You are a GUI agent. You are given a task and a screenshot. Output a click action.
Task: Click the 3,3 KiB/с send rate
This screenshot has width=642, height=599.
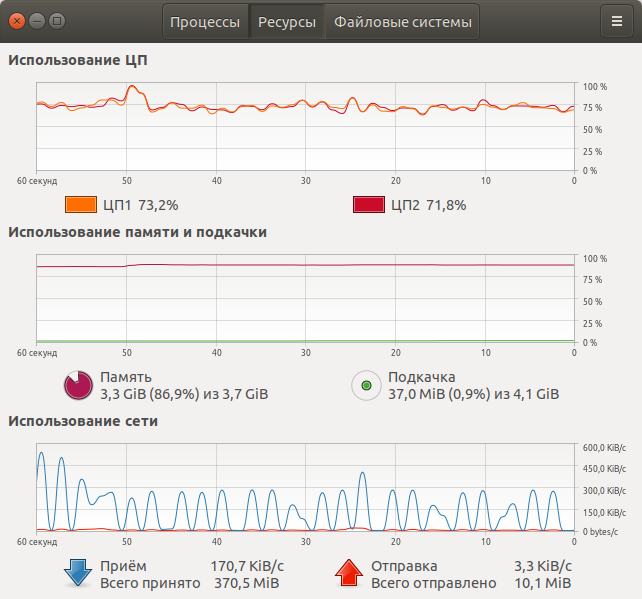(543, 566)
